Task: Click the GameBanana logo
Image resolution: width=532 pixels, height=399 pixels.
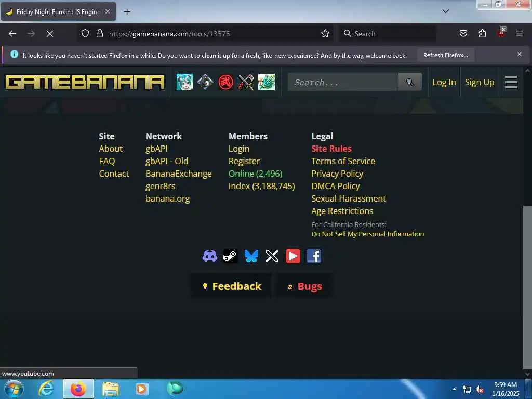Action: tap(85, 83)
